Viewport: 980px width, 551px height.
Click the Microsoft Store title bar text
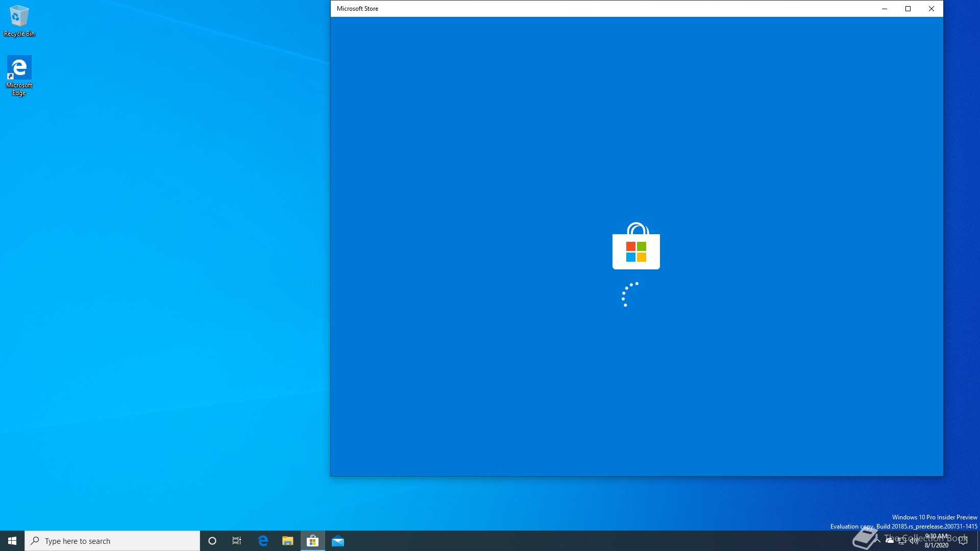tap(357, 9)
